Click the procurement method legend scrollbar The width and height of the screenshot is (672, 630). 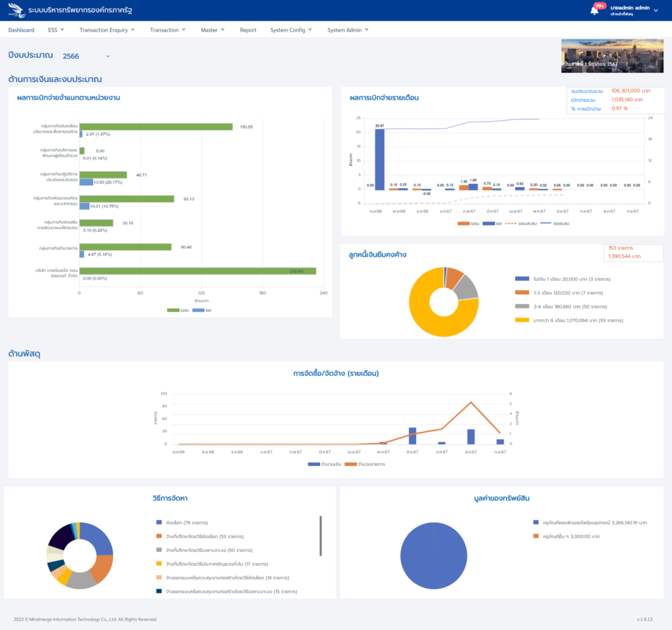pyautogui.click(x=320, y=535)
